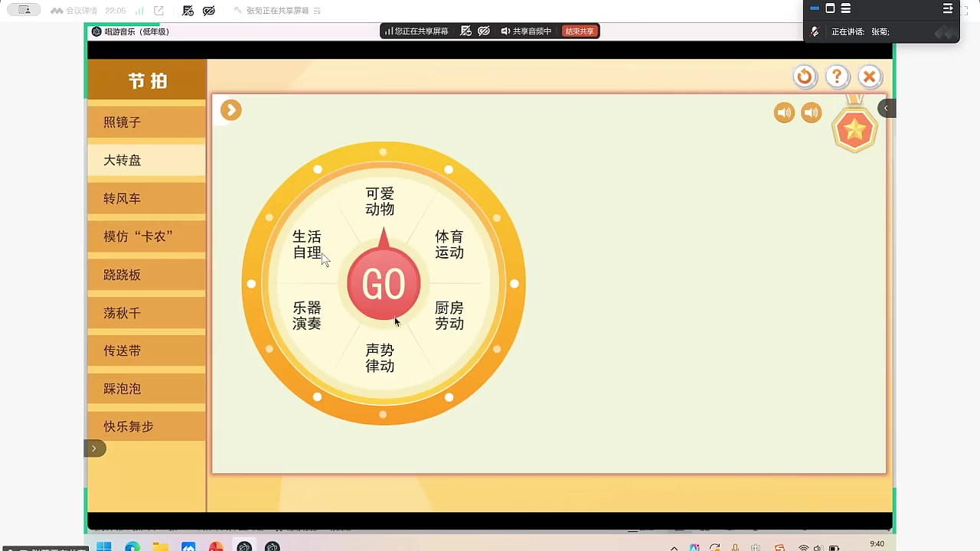This screenshot has width=980, height=551.
Task: Open 会议详情 meeting details
Action: click(74, 11)
